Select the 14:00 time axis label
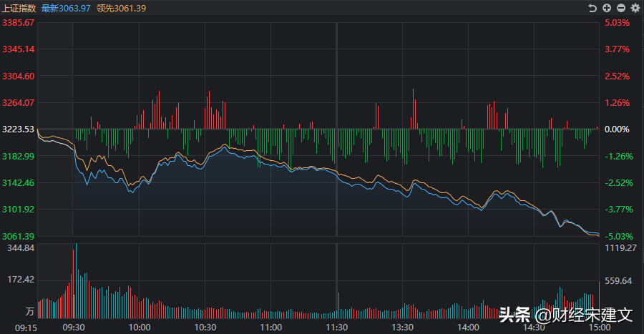Screen dimensions: 644x334 click(468, 327)
